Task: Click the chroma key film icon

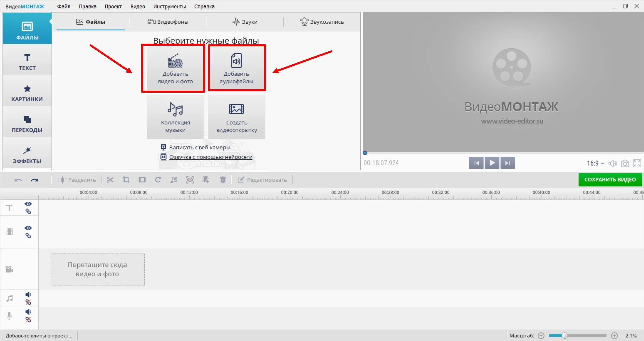Action: 206,180
